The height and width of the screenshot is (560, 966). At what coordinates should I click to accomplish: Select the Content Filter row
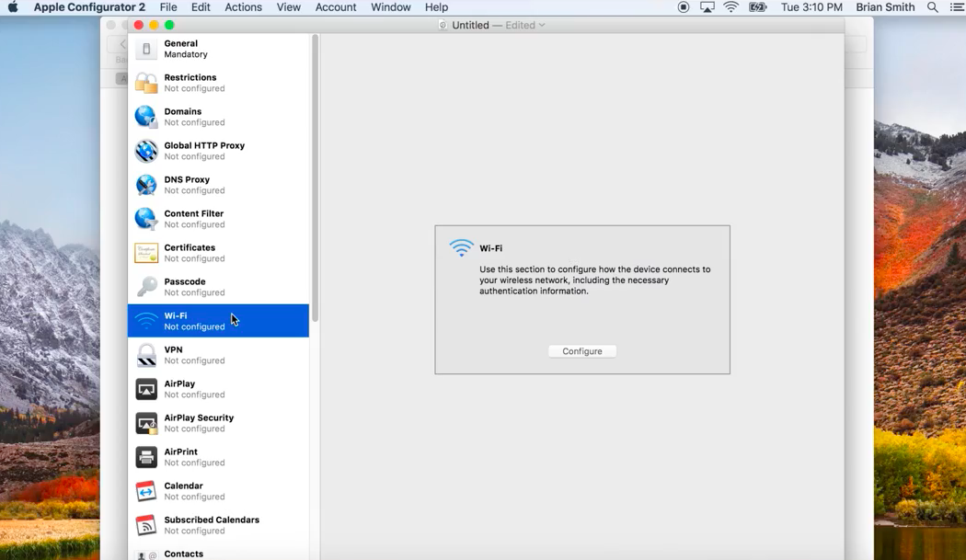point(218,219)
